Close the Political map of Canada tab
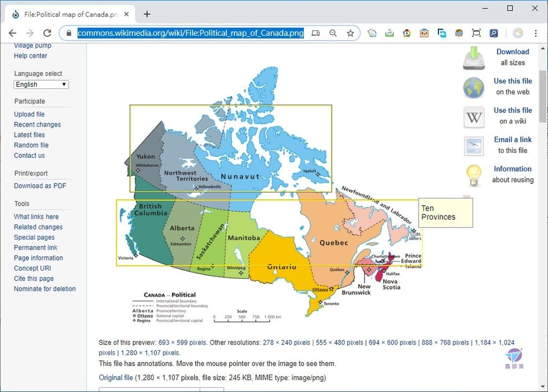The width and height of the screenshot is (548, 392). (x=126, y=14)
